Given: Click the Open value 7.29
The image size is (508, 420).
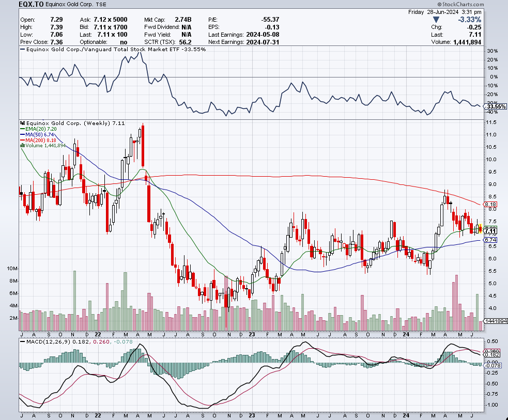Looking at the screenshot, I should click(56, 20).
